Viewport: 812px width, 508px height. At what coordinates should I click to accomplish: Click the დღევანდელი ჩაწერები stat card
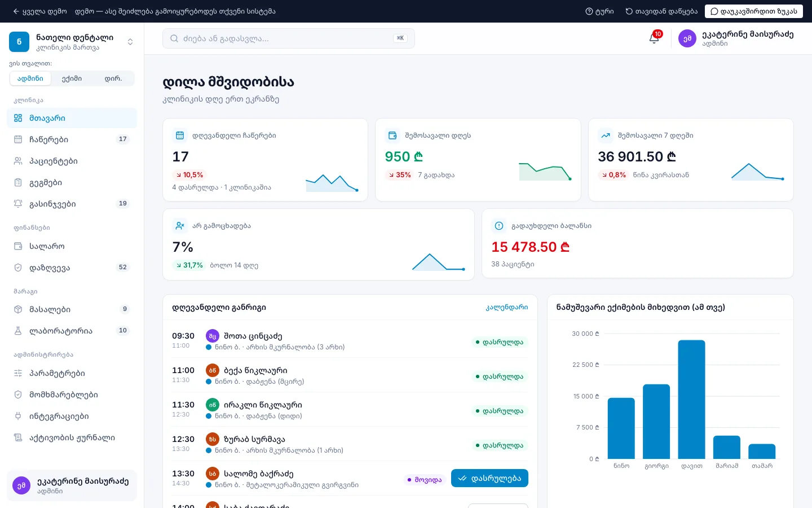(x=265, y=160)
